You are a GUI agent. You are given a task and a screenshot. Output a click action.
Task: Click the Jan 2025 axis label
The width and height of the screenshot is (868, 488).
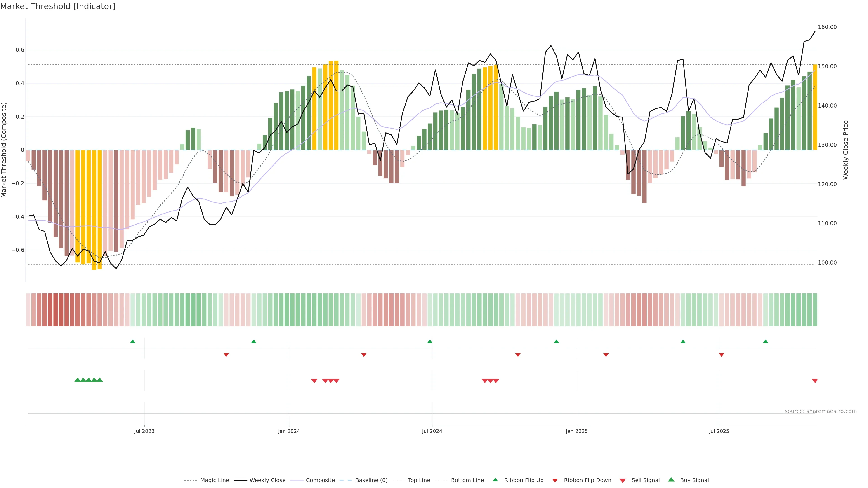577,431
